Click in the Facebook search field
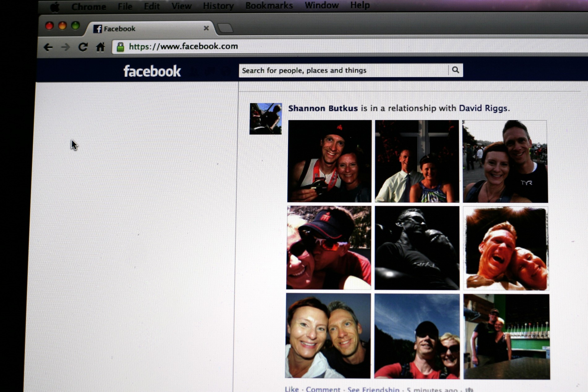Image resolution: width=588 pixels, height=392 pixels. (344, 71)
